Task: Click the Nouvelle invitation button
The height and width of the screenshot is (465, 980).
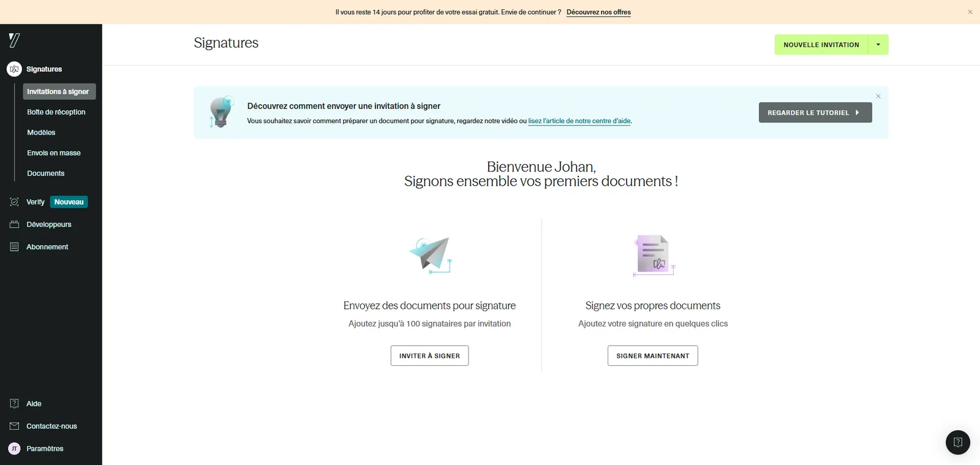Action: (821, 45)
